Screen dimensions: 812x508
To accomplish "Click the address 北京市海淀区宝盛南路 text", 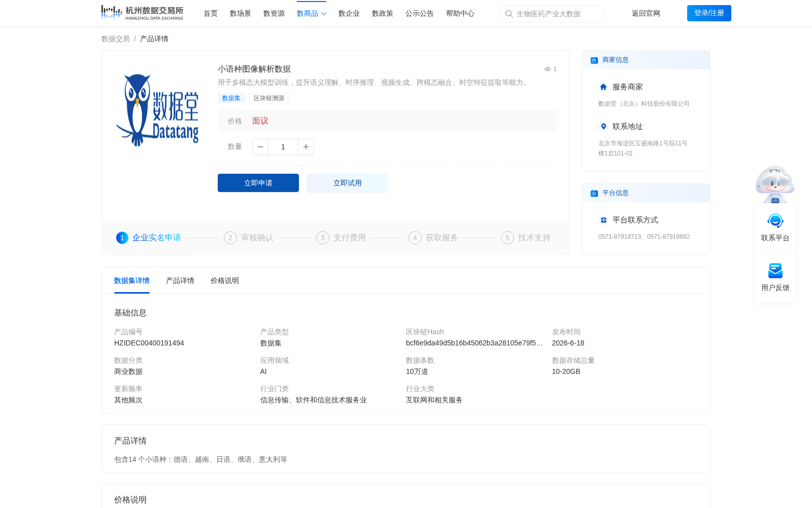I will [643, 148].
